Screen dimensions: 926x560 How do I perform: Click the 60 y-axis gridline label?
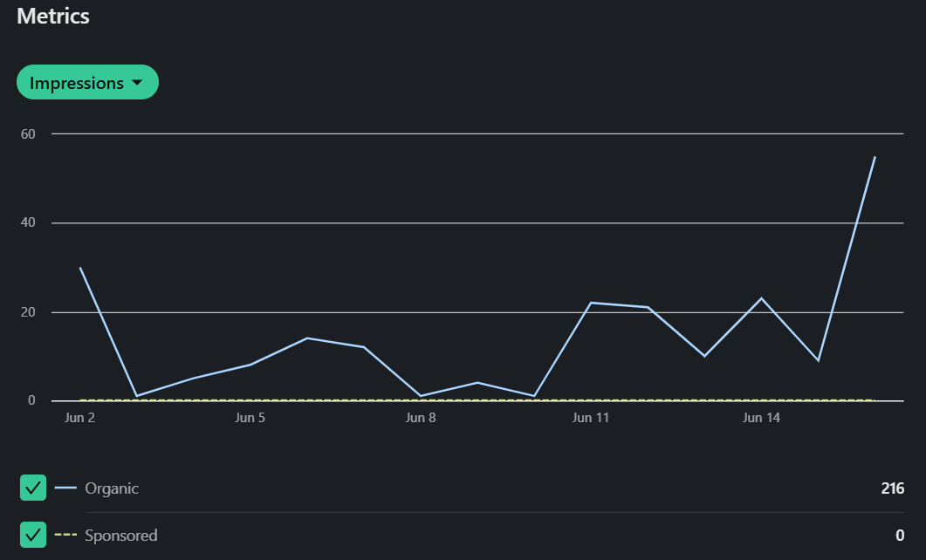click(29, 133)
